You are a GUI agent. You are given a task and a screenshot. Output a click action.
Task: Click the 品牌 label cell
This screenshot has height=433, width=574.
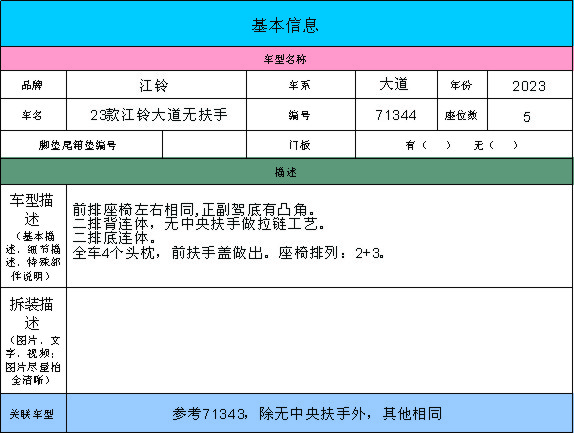[33, 85]
